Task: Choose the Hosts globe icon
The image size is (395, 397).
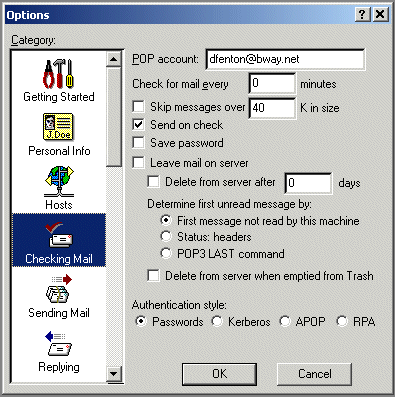Action: point(59,181)
